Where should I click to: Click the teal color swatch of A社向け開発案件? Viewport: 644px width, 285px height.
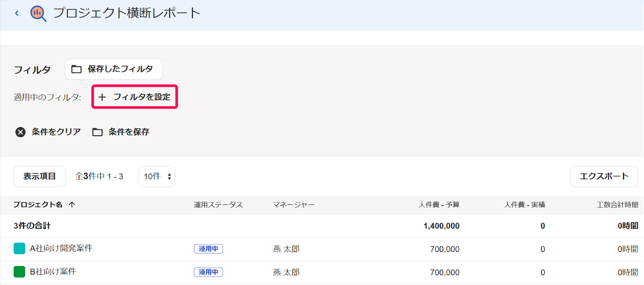tap(19, 248)
